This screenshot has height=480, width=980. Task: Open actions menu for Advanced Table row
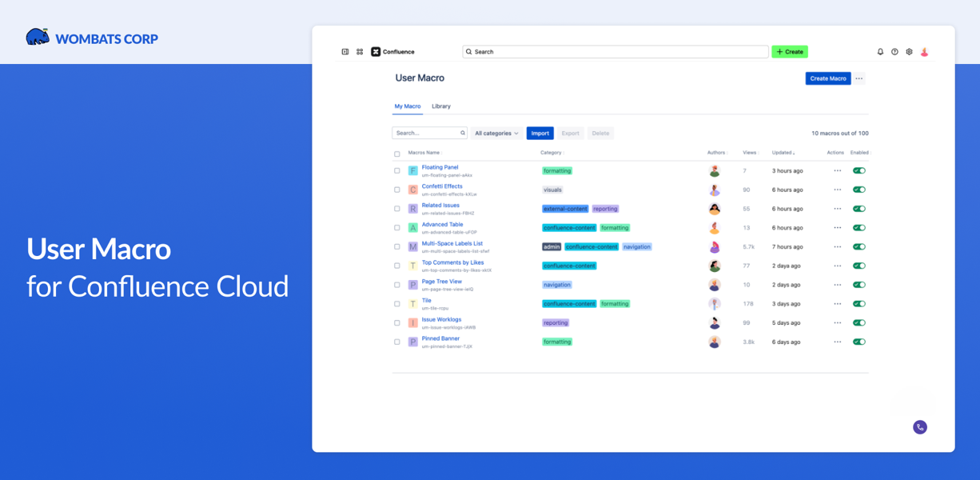pos(837,228)
